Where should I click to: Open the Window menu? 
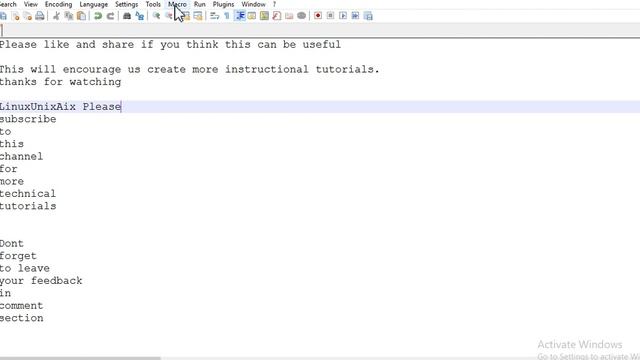253,4
